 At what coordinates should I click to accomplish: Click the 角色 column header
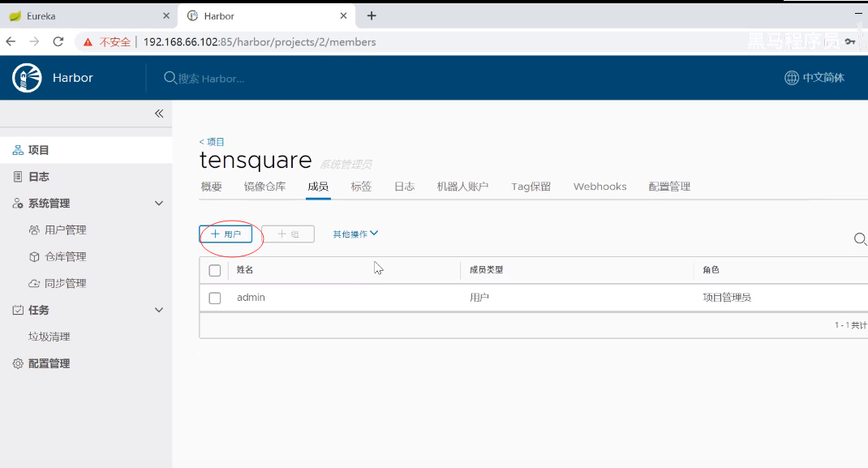[711, 270]
